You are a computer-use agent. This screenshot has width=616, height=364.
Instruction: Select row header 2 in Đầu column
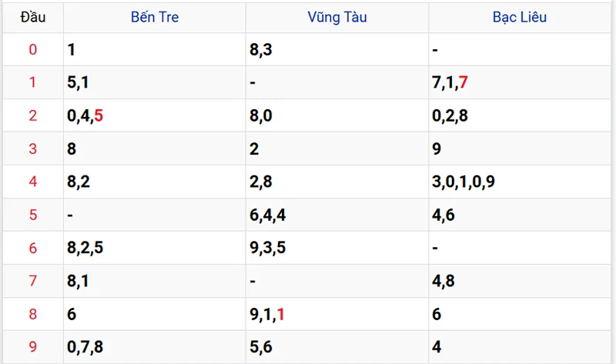click(32, 116)
